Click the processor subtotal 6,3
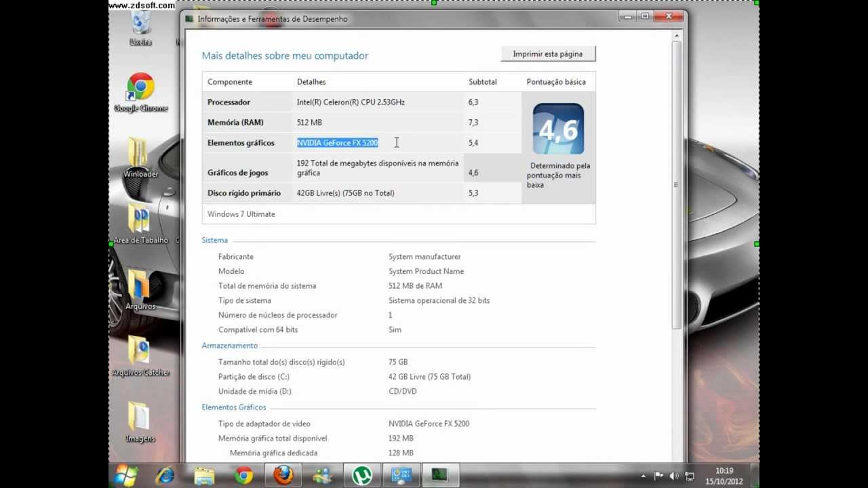This screenshot has width=868, height=488. 473,102
